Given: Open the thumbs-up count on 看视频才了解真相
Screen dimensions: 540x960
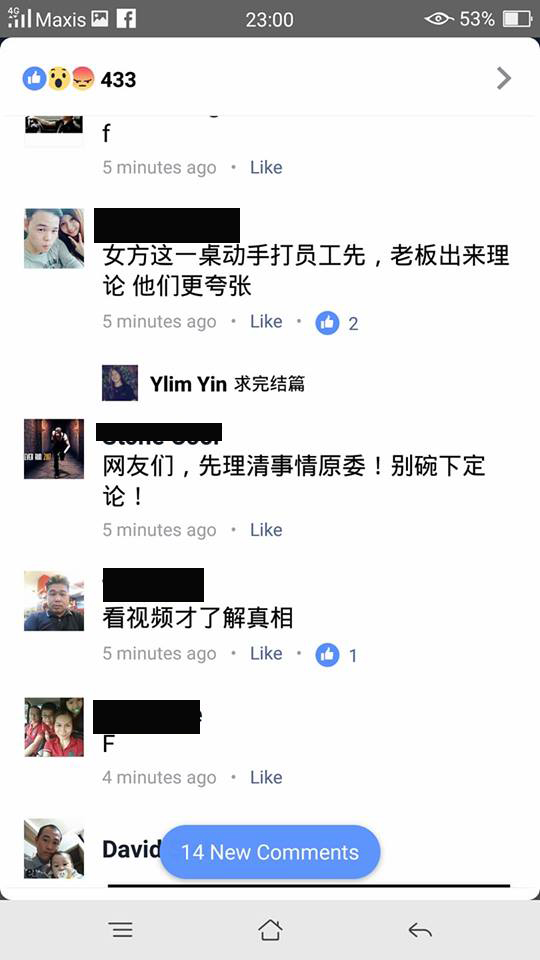Looking at the screenshot, I should (x=336, y=655).
